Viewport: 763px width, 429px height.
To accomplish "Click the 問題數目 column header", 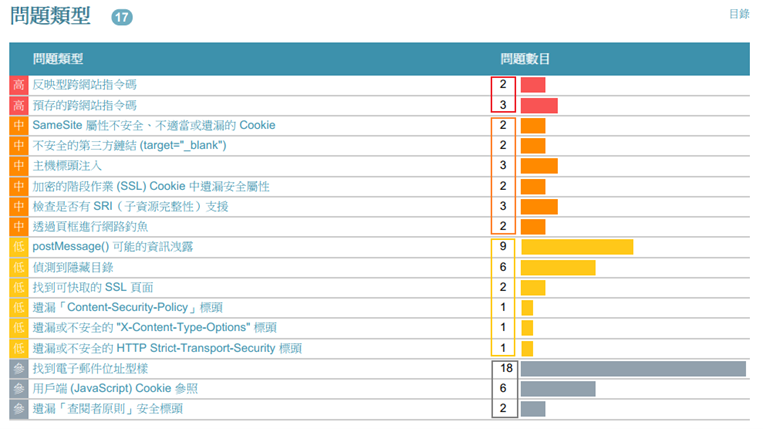I will 525,59.
